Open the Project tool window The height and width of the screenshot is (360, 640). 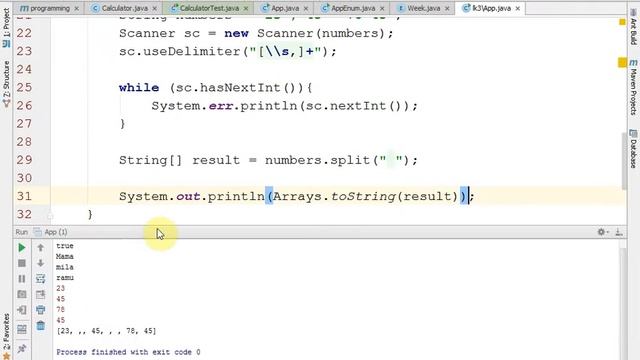coord(6,27)
